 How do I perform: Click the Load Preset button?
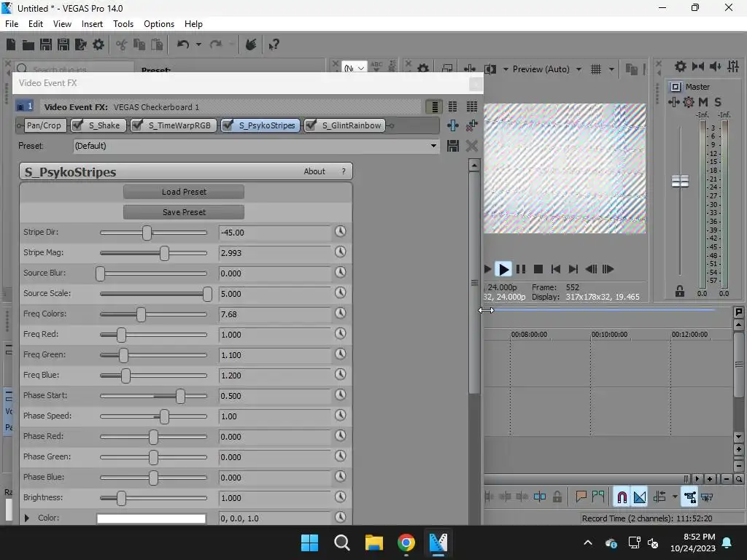click(184, 192)
